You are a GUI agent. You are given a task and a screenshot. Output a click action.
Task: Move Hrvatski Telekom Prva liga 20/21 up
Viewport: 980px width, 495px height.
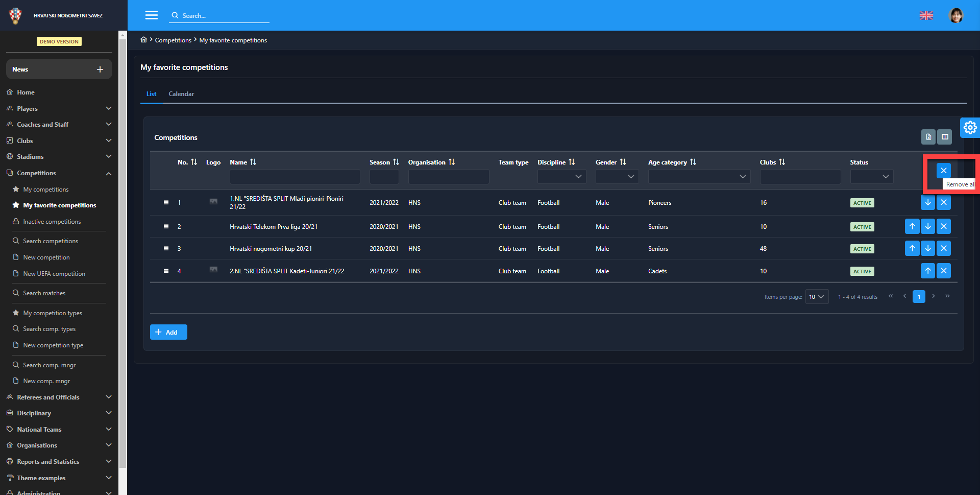pyautogui.click(x=912, y=226)
